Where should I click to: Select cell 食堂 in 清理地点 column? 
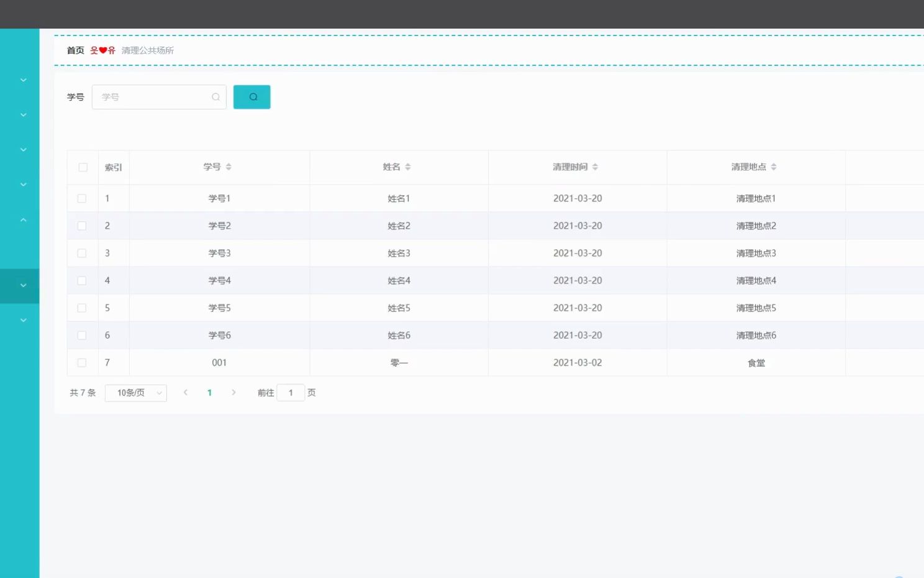click(x=756, y=363)
